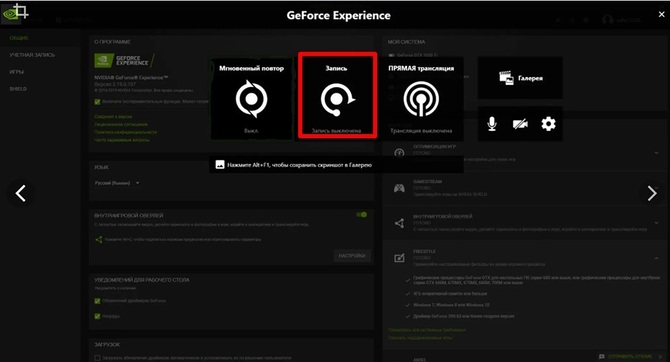670x362 pixels.
Task: Start recording via the Запись tile
Action: pyautogui.click(x=337, y=95)
